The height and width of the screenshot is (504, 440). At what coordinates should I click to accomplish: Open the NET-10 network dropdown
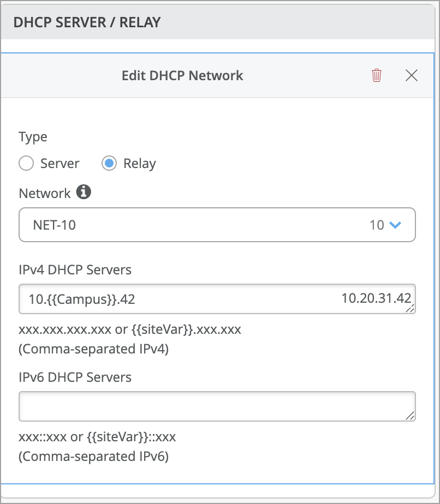coord(217,224)
